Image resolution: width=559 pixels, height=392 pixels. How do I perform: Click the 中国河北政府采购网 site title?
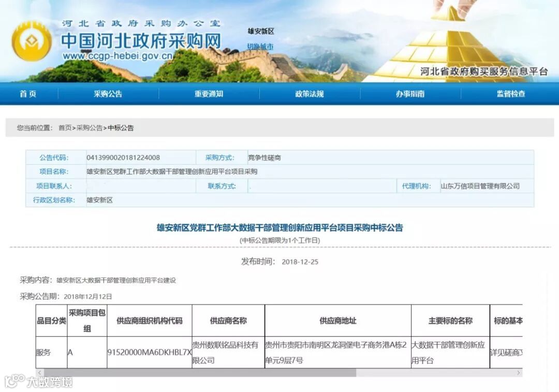pyautogui.click(x=141, y=41)
